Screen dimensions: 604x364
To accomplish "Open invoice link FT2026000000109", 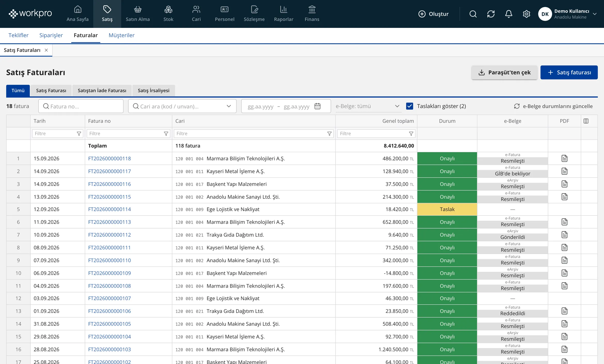I will point(109,273).
